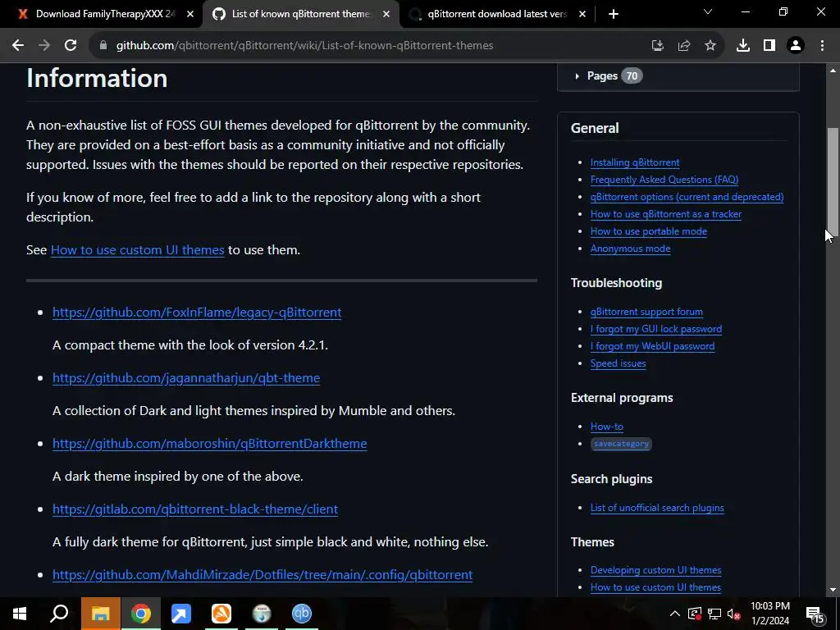Viewport: 840px width, 630px height.
Task: Click the scrollbar up arrow
Action: pos(833,71)
